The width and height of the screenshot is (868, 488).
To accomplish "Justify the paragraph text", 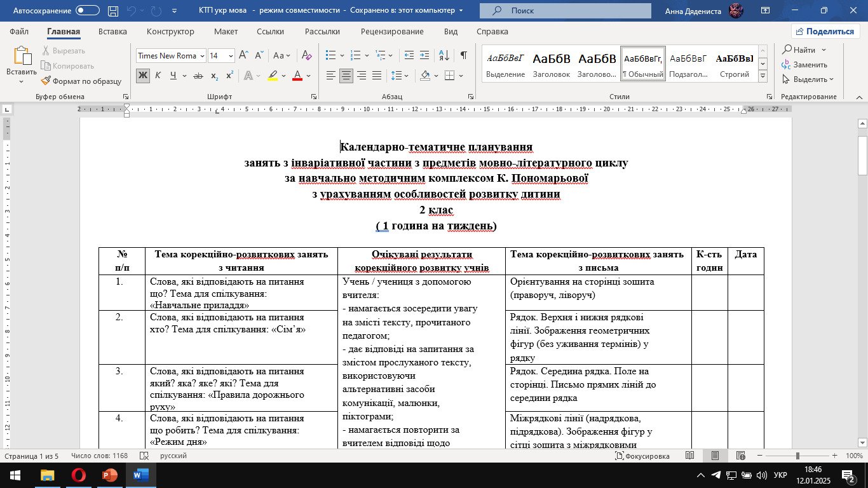I will click(377, 76).
